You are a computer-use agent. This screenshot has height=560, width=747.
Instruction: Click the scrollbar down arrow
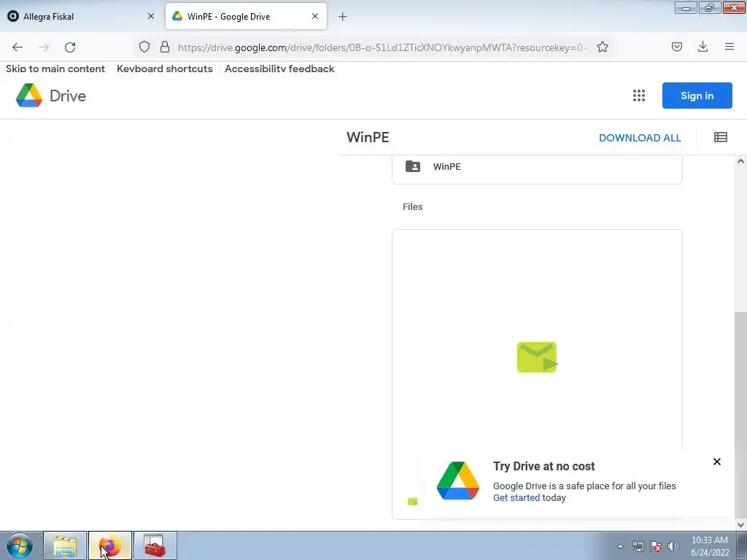(740, 524)
